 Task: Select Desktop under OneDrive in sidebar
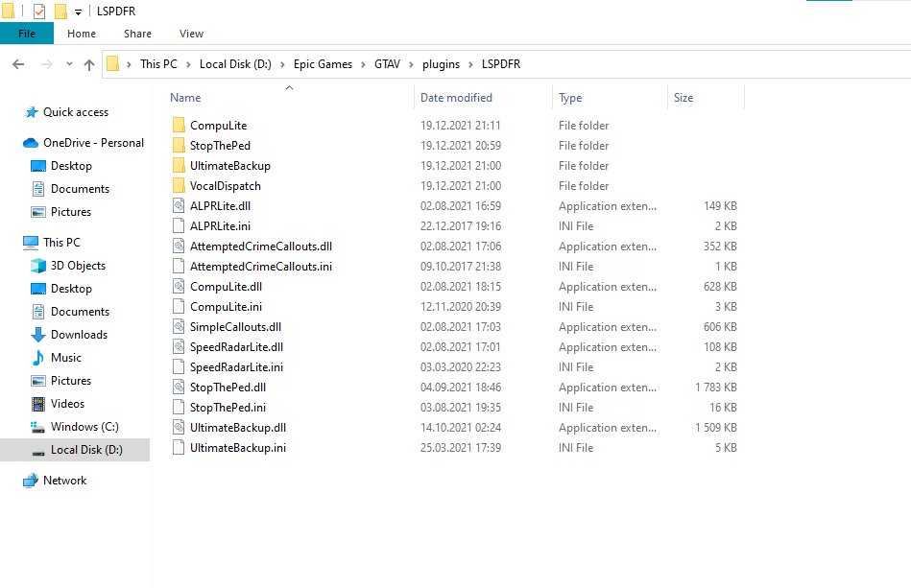click(x=71, y=166)
